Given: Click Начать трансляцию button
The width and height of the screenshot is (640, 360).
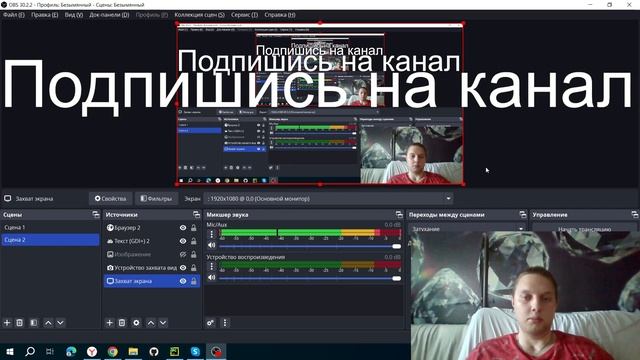Looking at the screenshot, I should coord(584,229).
